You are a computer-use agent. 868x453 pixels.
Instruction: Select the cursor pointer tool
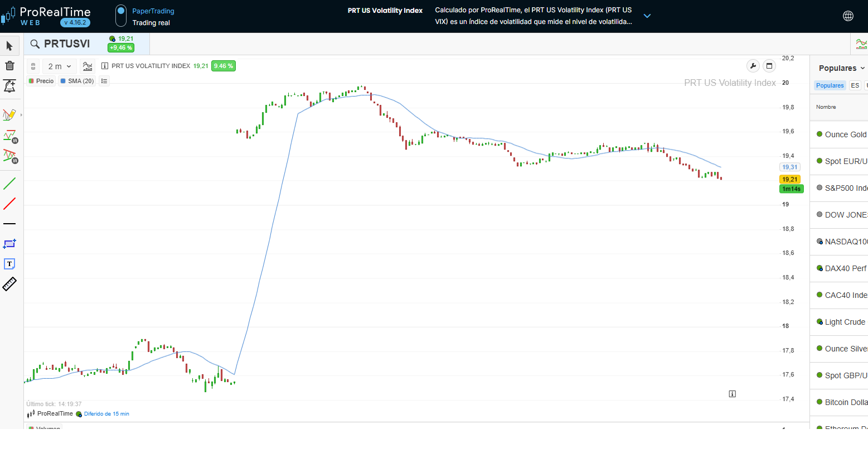point(9,46)
